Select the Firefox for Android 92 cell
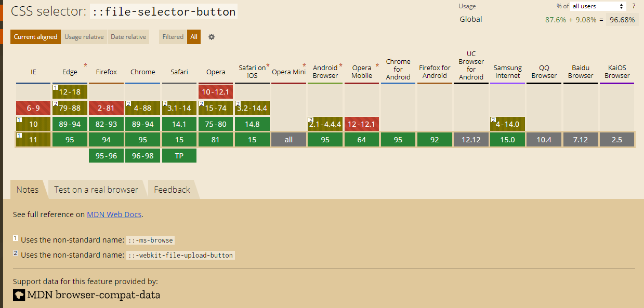The height and width of the screenshot is (308, 644). [435, 140]
